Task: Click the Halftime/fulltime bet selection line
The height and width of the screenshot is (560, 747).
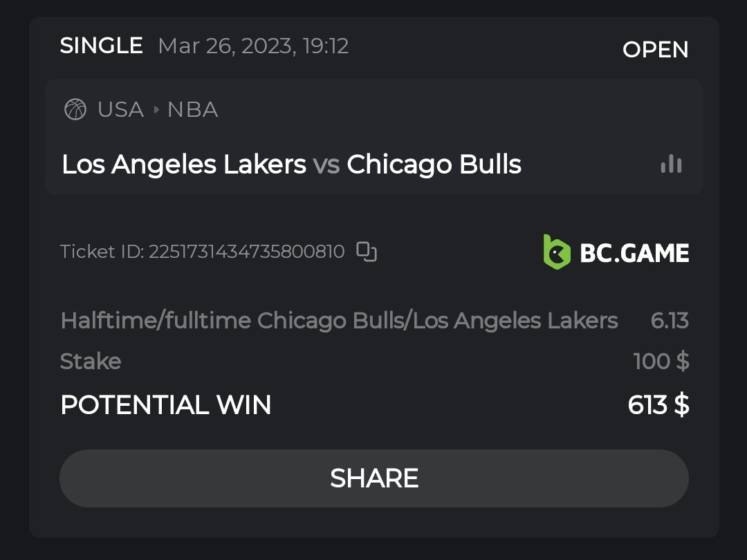Action: 339,321
